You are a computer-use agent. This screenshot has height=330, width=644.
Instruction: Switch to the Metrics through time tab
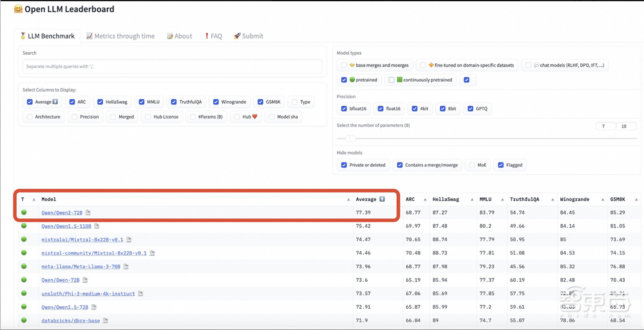(120, 36)
